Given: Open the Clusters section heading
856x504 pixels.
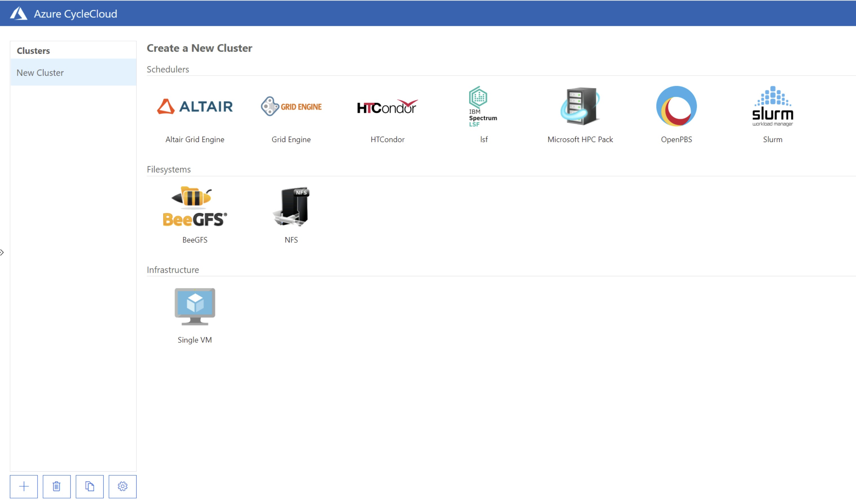Looking at the screenshot, I should (x=33, y=51).
